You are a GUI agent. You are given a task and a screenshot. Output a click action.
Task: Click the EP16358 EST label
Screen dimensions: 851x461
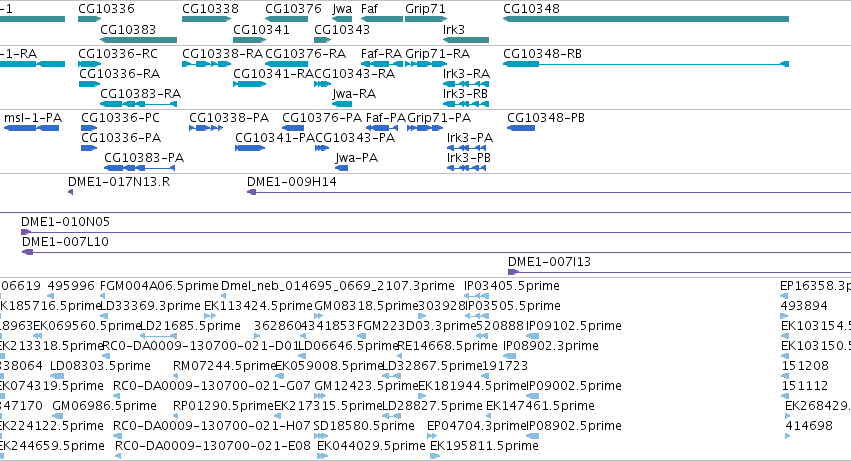(815, 286)
